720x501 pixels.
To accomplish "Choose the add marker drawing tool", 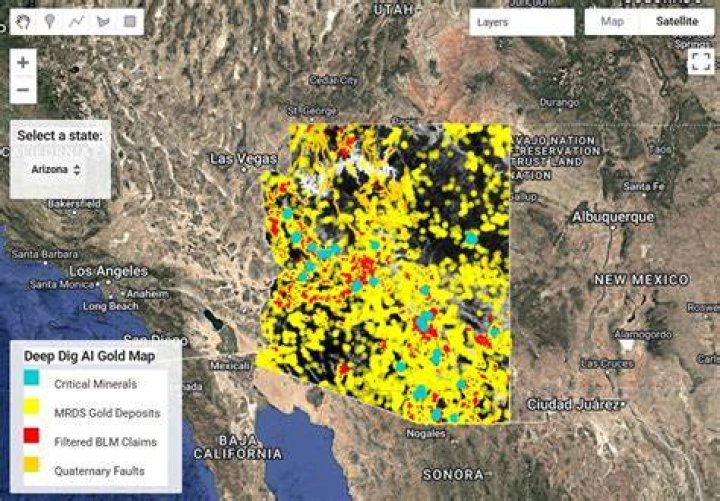I will (50, 22).
